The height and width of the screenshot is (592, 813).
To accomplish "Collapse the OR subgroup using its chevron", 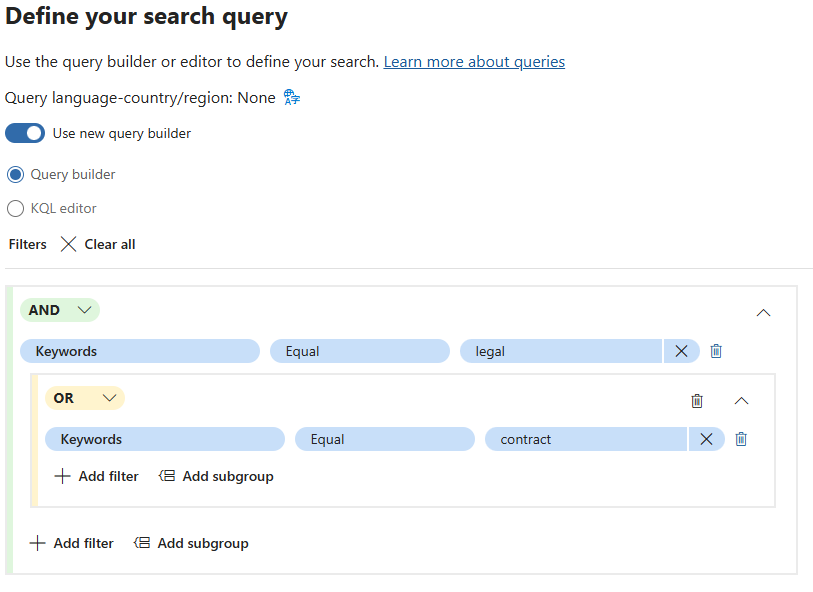I will coord(741,400).
